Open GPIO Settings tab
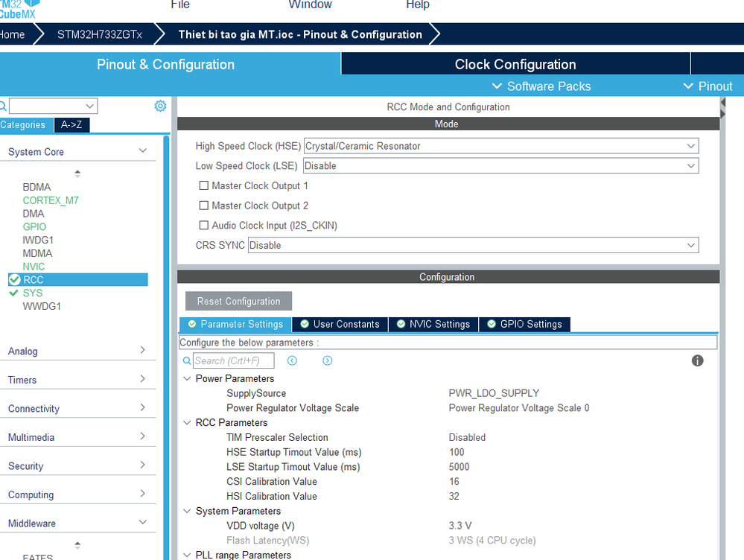 (525, 324)
